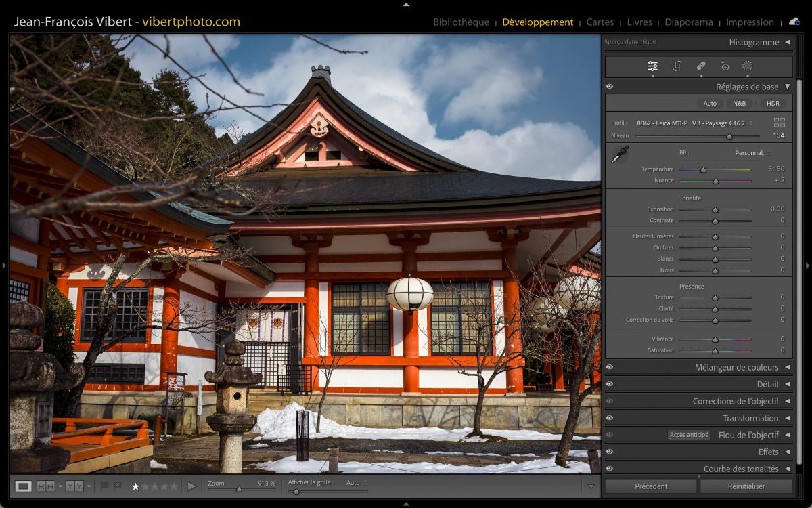
Task: Start the slideshow play button
Action: pyautogui.click(x=191, y=486)
